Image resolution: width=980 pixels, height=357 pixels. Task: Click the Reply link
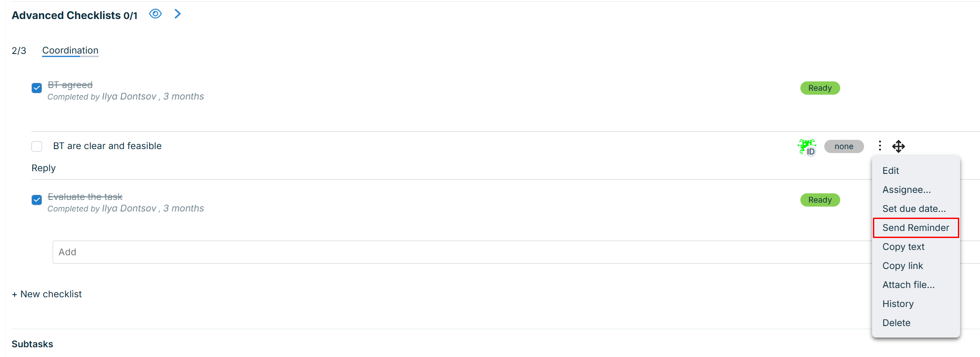[43, 168]
